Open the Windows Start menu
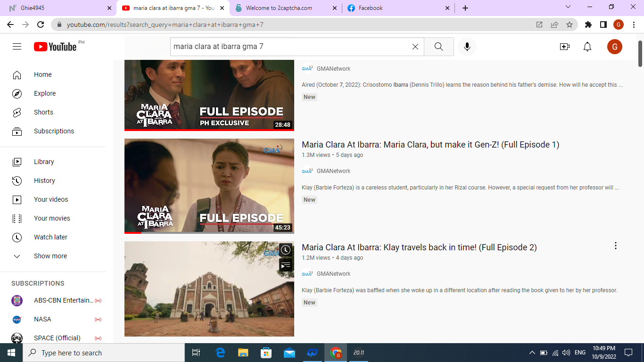This screenshot has width=644, height=362. tap(11, 353)
